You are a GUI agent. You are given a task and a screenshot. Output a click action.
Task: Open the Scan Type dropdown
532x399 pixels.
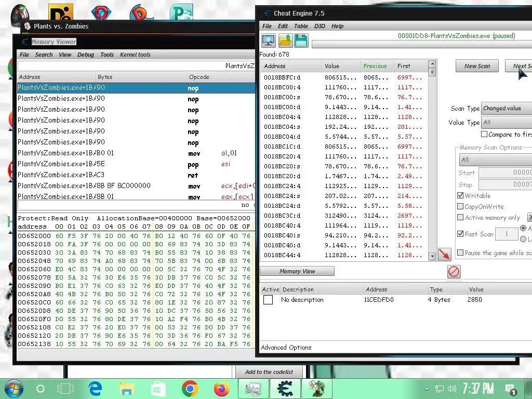507,108
